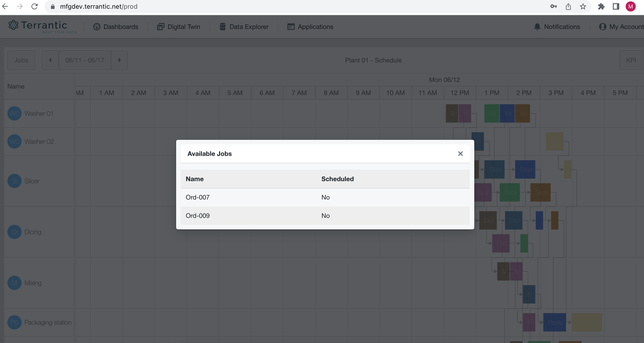Screen dimensions: 644x343
Task: Click the Dicing row label
Action: 33,232
